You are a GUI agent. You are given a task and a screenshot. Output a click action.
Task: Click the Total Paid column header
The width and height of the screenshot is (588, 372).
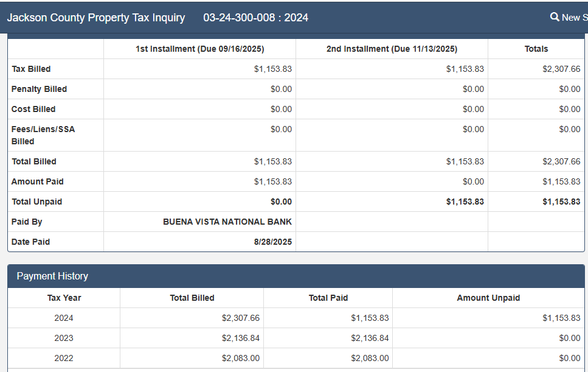tap(328, 298)
